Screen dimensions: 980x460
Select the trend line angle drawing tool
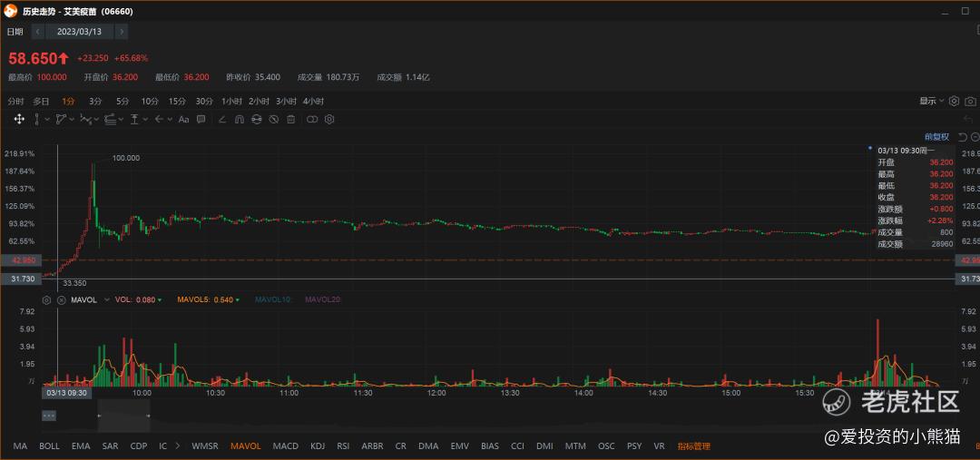click(x=62, y=120)
